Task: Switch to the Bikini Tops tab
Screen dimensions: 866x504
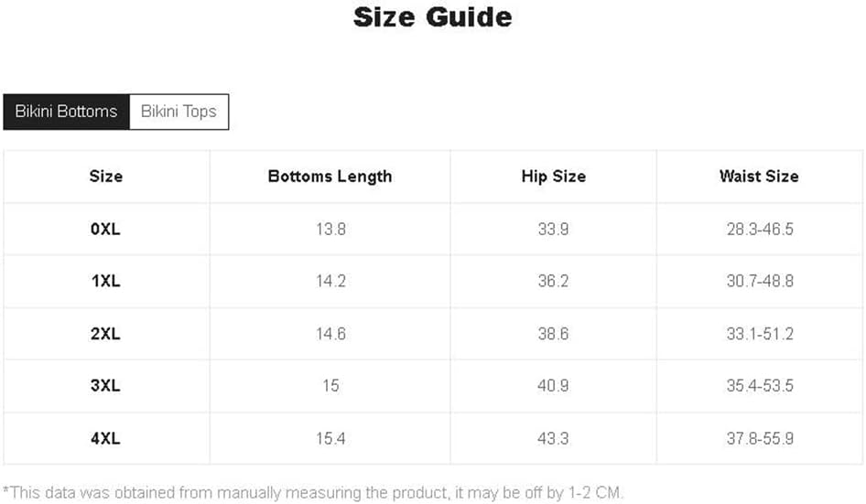Action: coord(179,112)
